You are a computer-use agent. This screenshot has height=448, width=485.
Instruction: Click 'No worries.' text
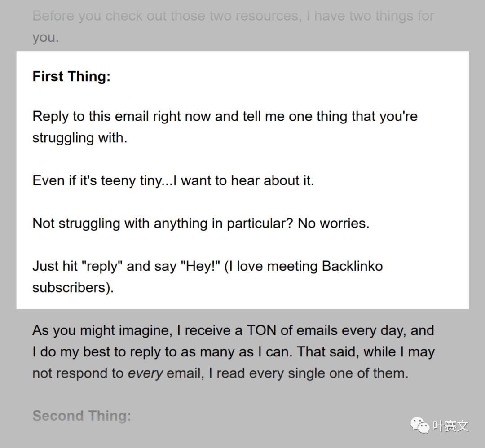point(333,223)
